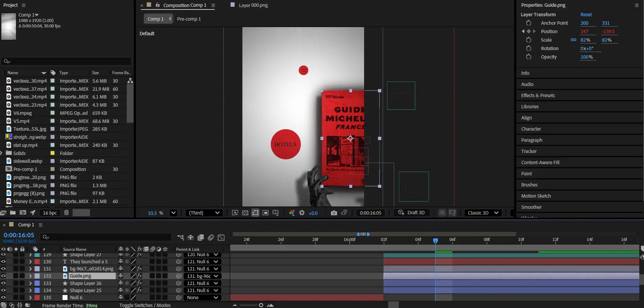Viewport: 644px width, 308px height.
Task: Open the Effects & Presets panel
Action: tap(538, 95)
